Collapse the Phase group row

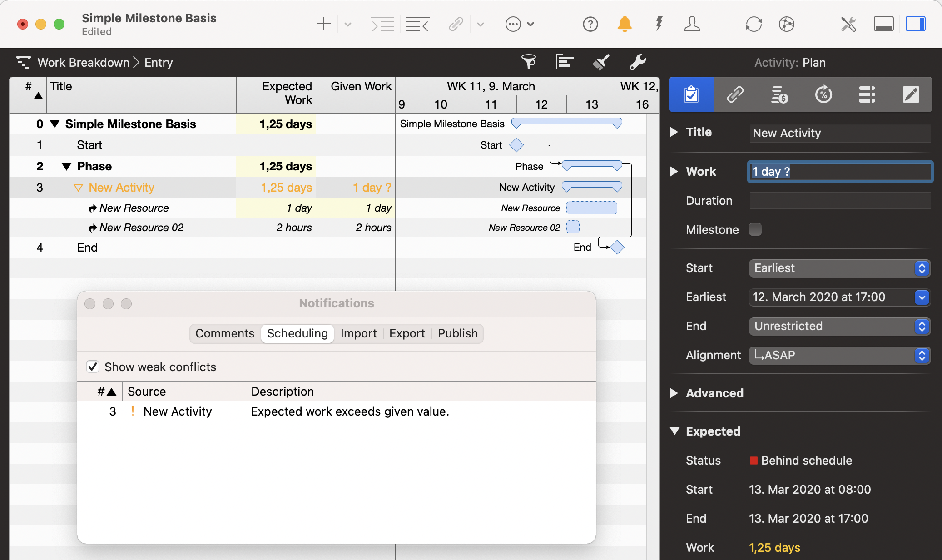[66, 166]
